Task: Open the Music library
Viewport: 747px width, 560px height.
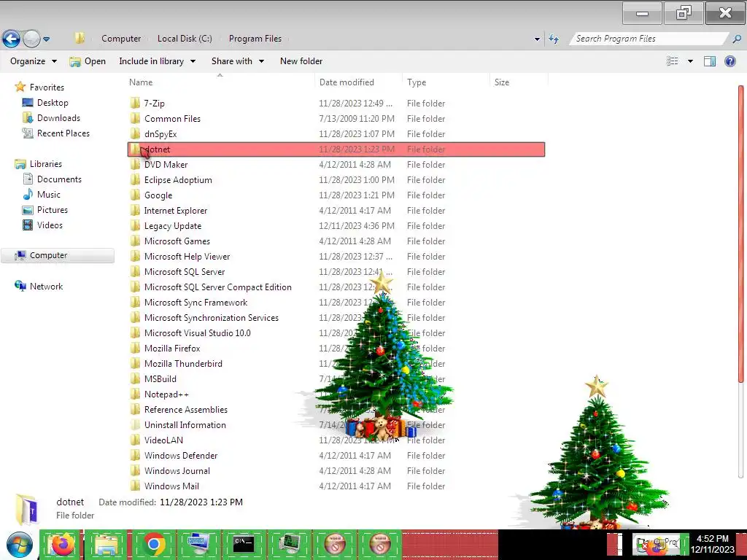Action: 49,194
